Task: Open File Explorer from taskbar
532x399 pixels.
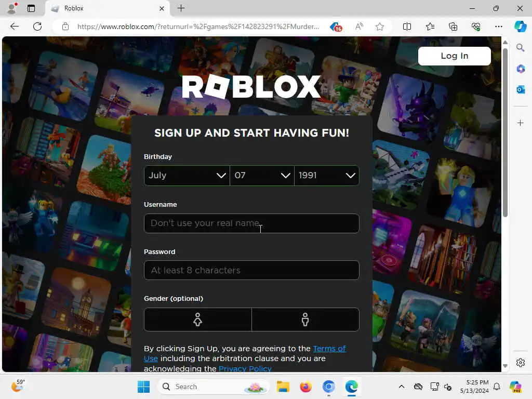Action: [283, 387]
